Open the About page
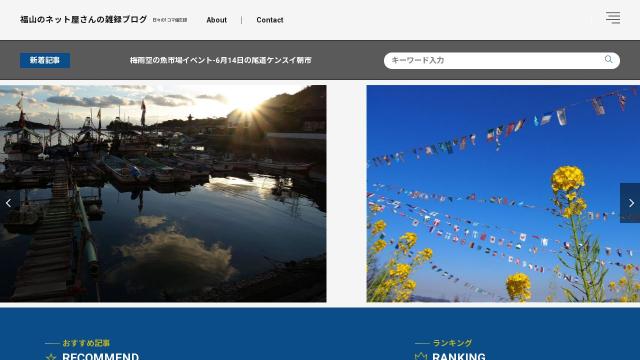The image size is (640, 360). coord(216,20)
